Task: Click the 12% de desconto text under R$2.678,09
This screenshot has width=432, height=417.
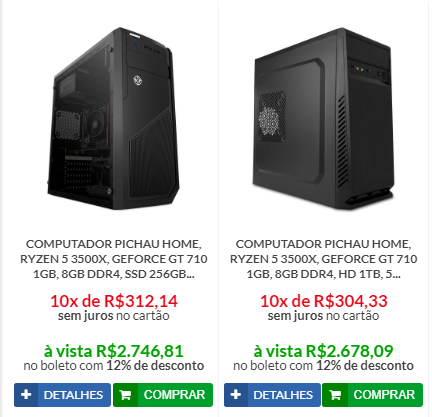Action: click(365, 366)
